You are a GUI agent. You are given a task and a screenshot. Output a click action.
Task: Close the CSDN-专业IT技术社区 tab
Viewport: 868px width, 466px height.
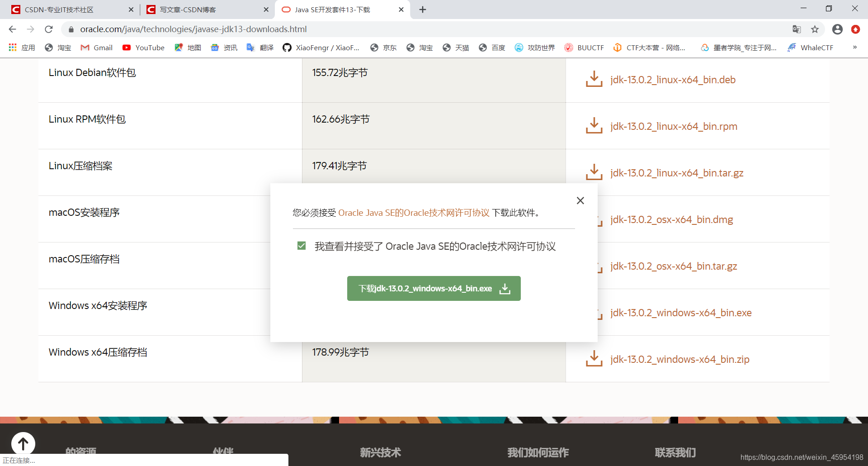tap(131, 10)
